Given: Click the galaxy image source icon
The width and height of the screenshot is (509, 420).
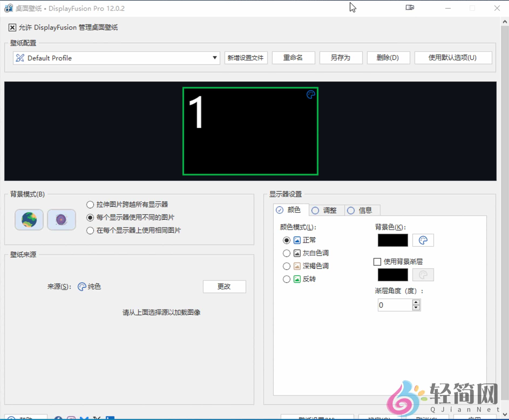Looking at the screenshot, I should 62,219.
